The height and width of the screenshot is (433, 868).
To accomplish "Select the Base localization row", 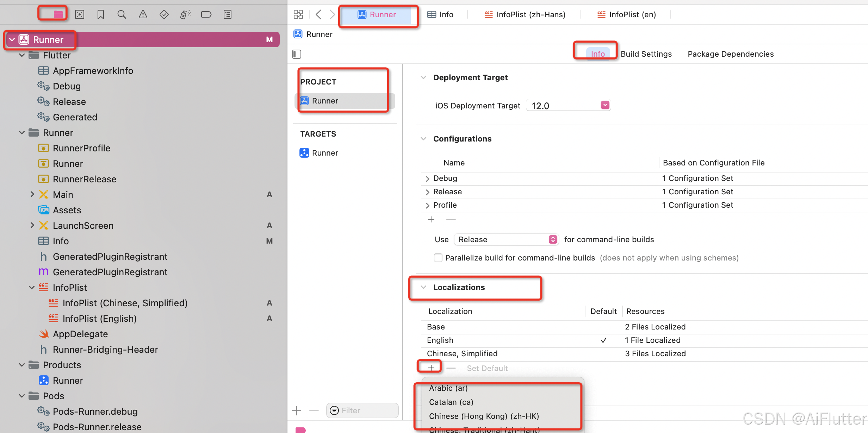I will (644, 327).
